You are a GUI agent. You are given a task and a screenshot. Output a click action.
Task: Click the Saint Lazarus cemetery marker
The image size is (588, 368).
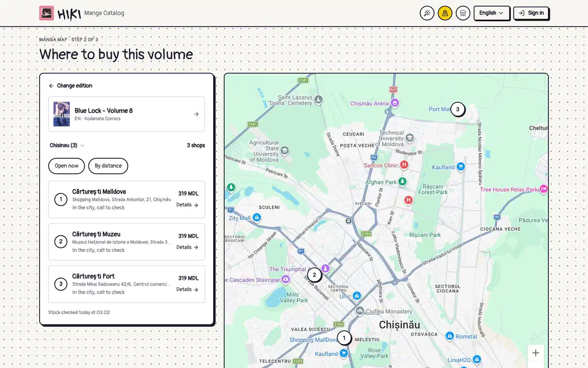click(318, 100)
